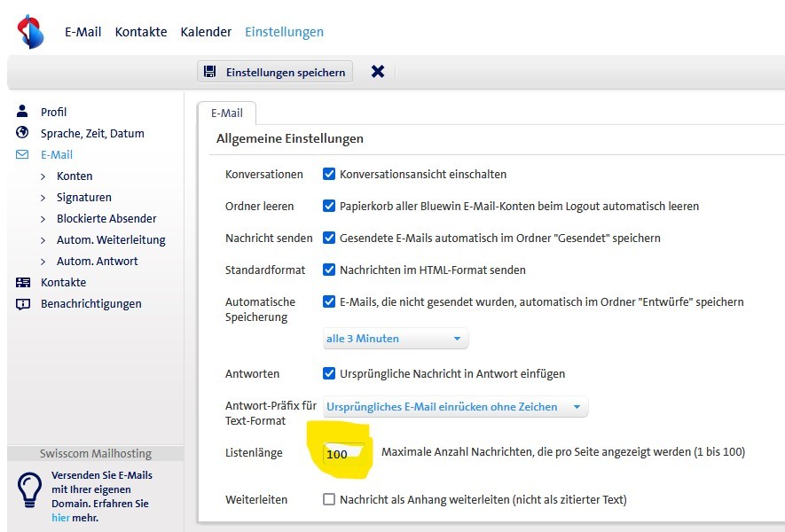Click the X cancel icon in the toolbar
This screenshot has width=785, height=532.
point(377,71)
